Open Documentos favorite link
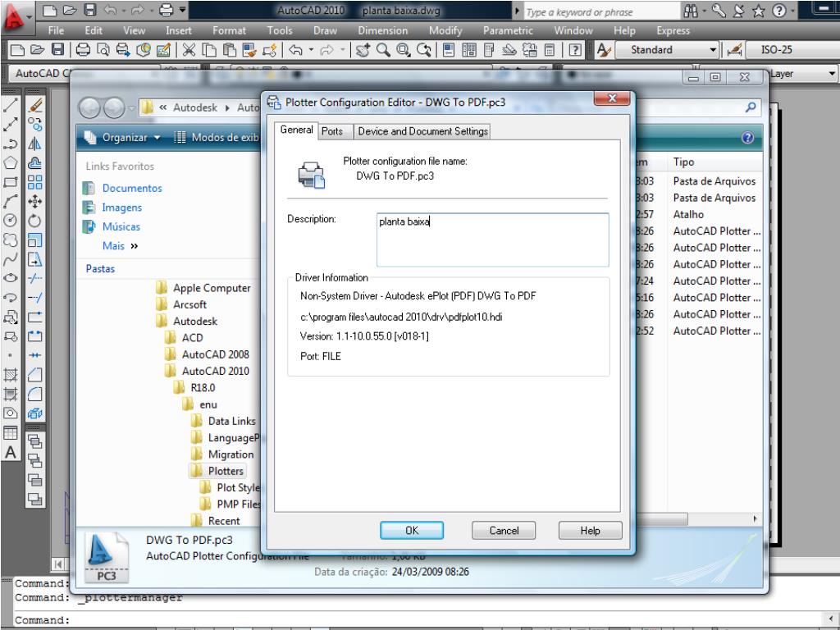 coord(132,188)
